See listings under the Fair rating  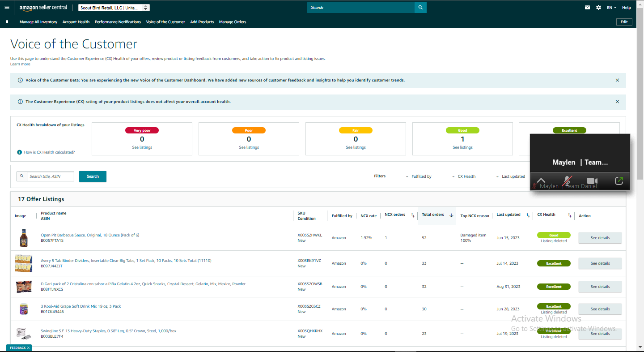click(x=356, y=147)
